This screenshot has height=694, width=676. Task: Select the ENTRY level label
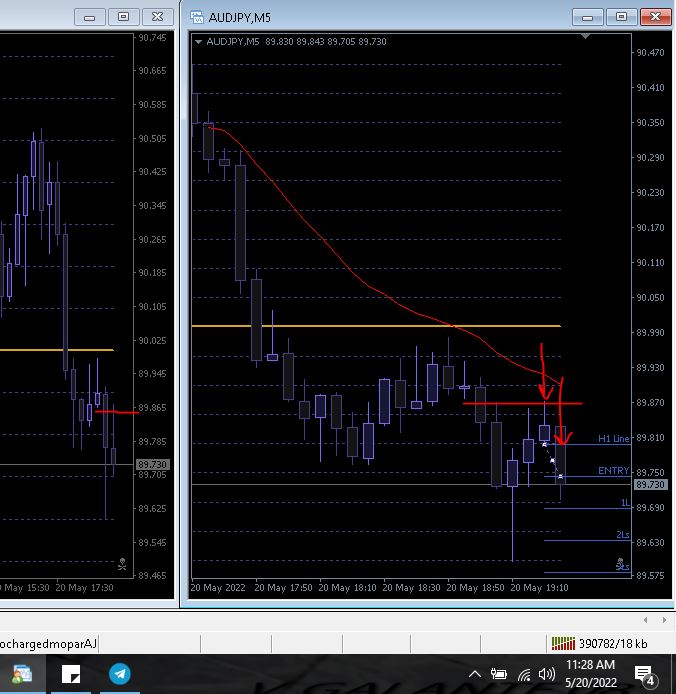coord(614,470)
